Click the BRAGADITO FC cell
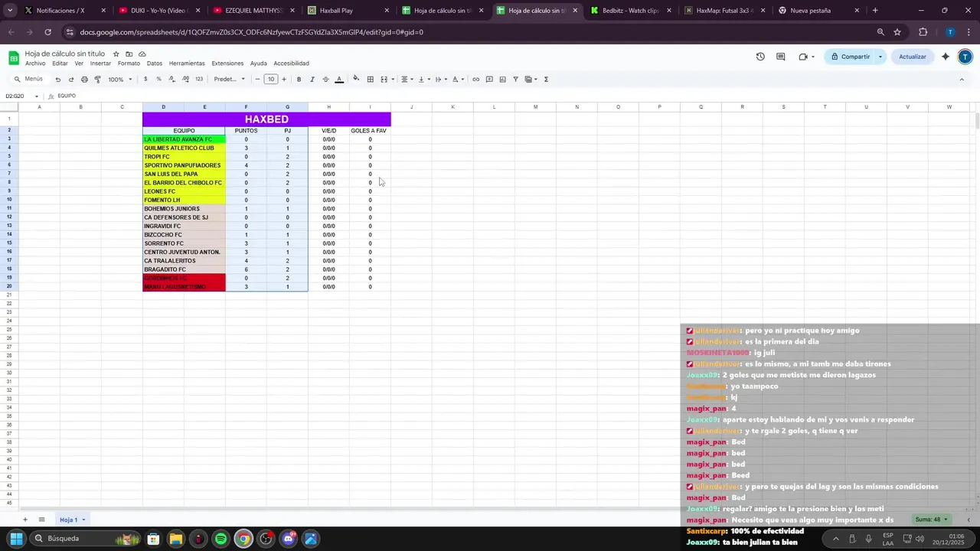Screen dimensions: 980x551 click(x=184, y=269)
